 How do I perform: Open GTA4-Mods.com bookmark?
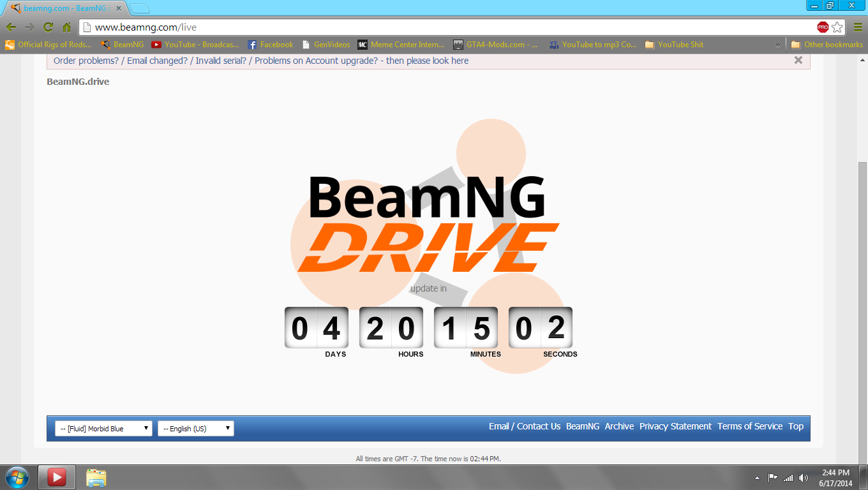pos(496,45)
